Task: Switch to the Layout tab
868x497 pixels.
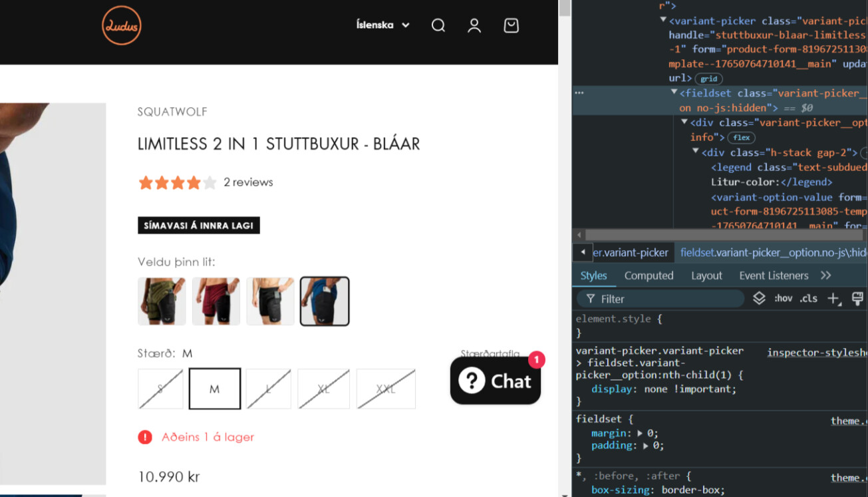Action: pyautogui.click(x=706, y=275)
